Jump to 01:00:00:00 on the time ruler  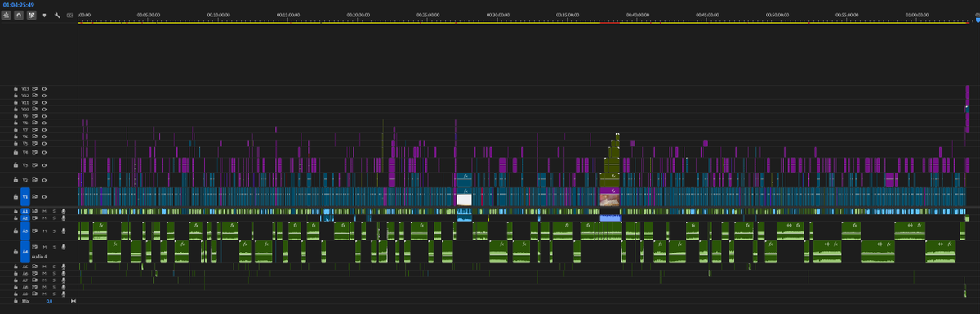coord(918,15)
